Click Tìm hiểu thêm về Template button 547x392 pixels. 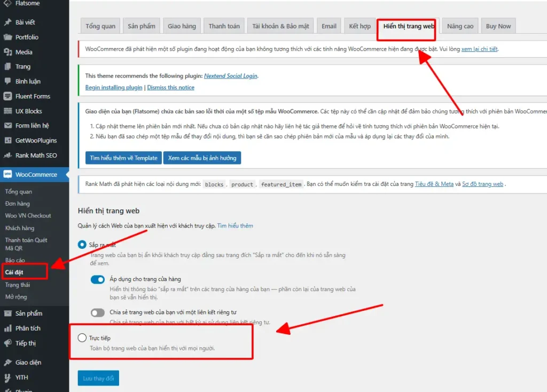click(x=123, y=158)
